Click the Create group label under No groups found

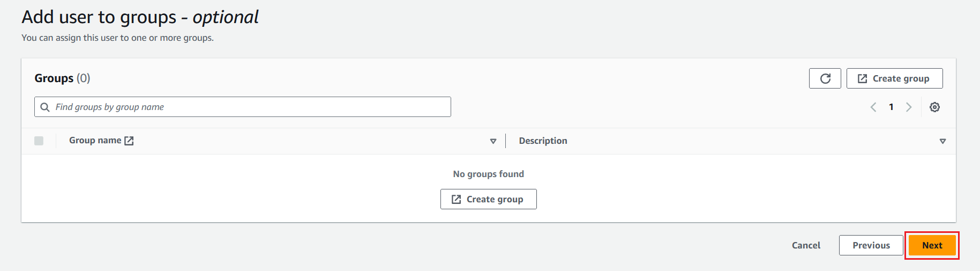[x=495, y=199]
